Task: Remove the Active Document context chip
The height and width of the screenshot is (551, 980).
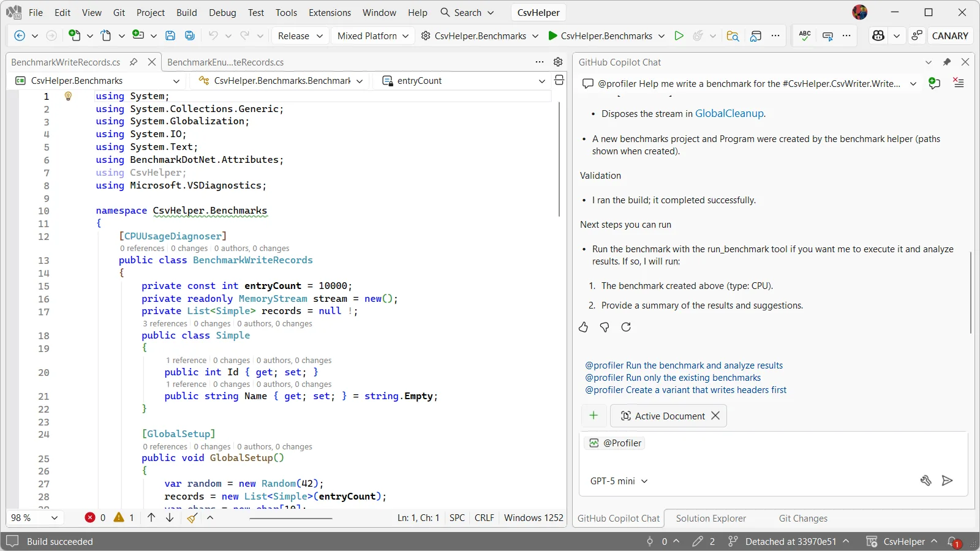Action: coord(715,416)
